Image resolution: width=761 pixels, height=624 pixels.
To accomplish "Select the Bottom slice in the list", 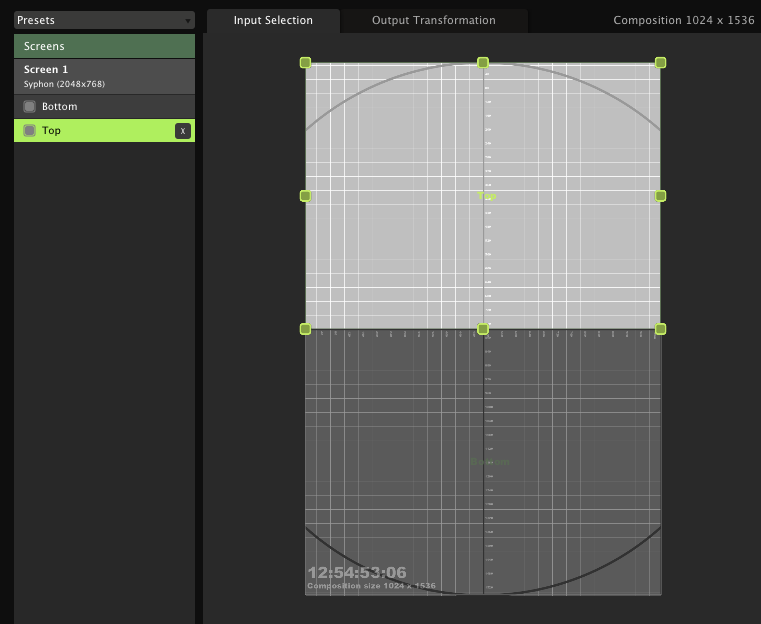I will (100, 107).
